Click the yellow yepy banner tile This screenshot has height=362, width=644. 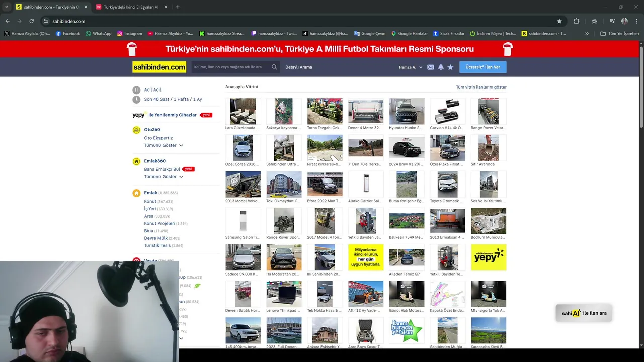click(489, 257)
